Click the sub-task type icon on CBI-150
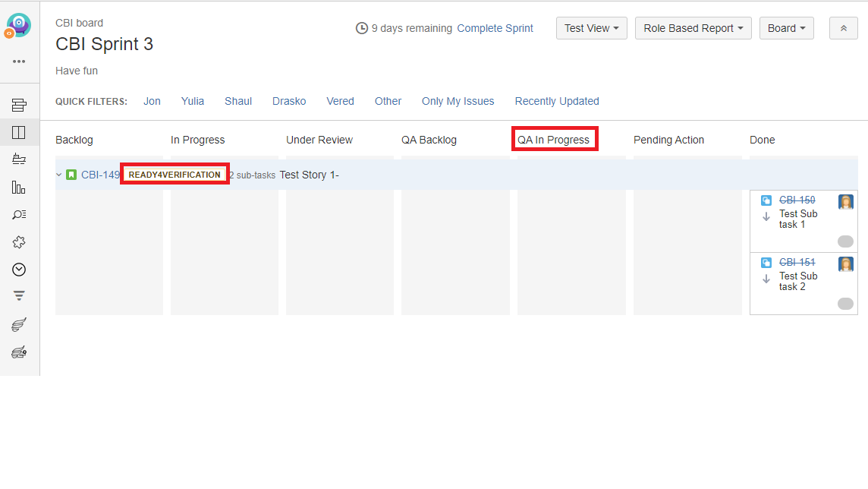The width and height of the screenshot is (868, 489). [x=766, y=200]
